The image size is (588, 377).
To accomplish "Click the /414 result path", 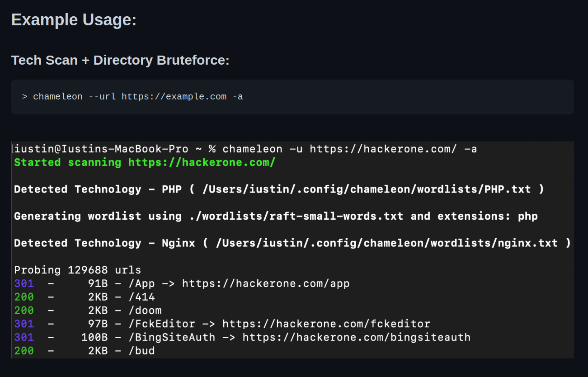I will pyautogui.click(x=141, y=297).
